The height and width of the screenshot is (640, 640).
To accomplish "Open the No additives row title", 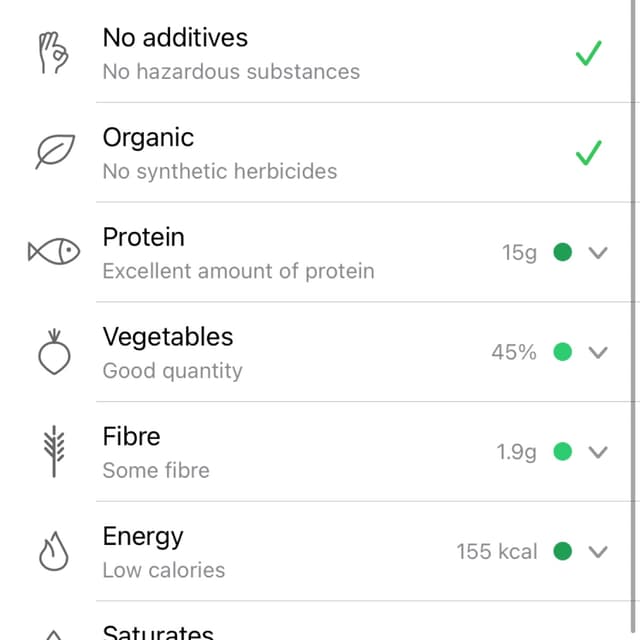I will coord(175,38).
